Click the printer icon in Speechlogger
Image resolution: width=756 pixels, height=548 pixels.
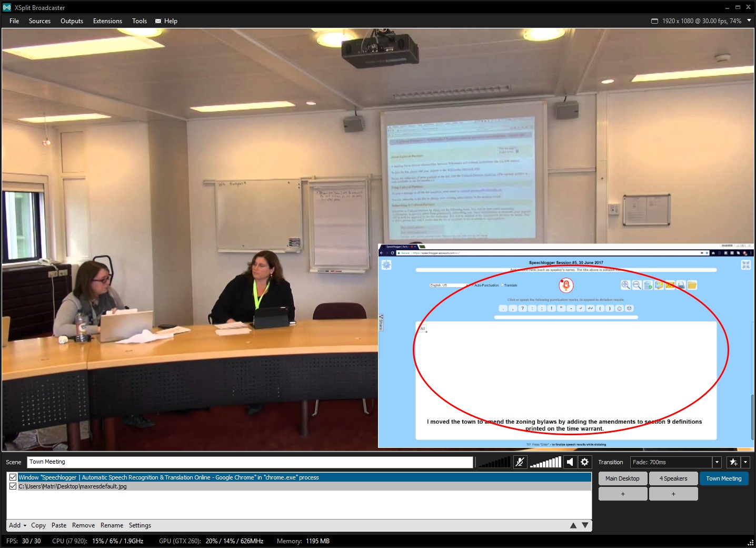click(681, 285)
